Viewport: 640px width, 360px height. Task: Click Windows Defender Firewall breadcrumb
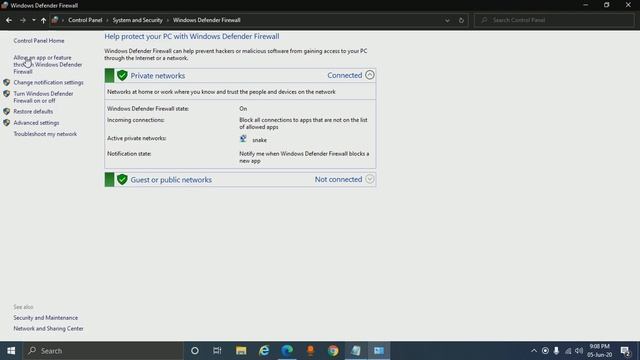click(207, 20)
